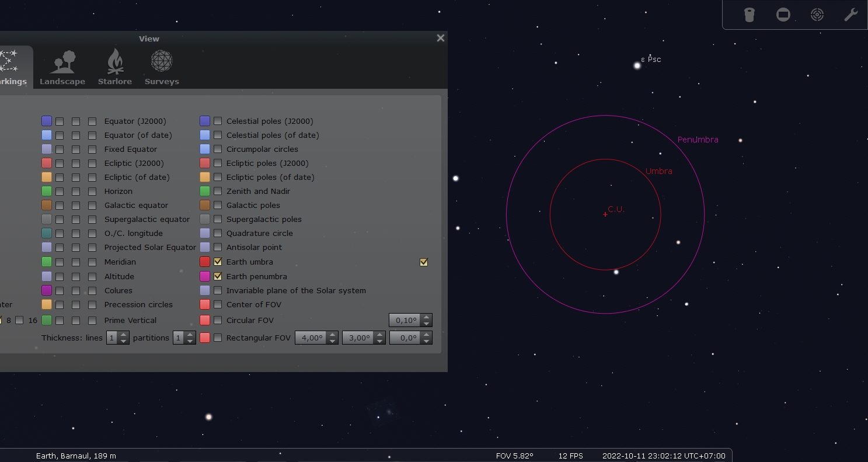Image resolution: width=868 pixels, height=462 pixels.
Task: Uncheck the Earth umbra option
Action: 218,262
